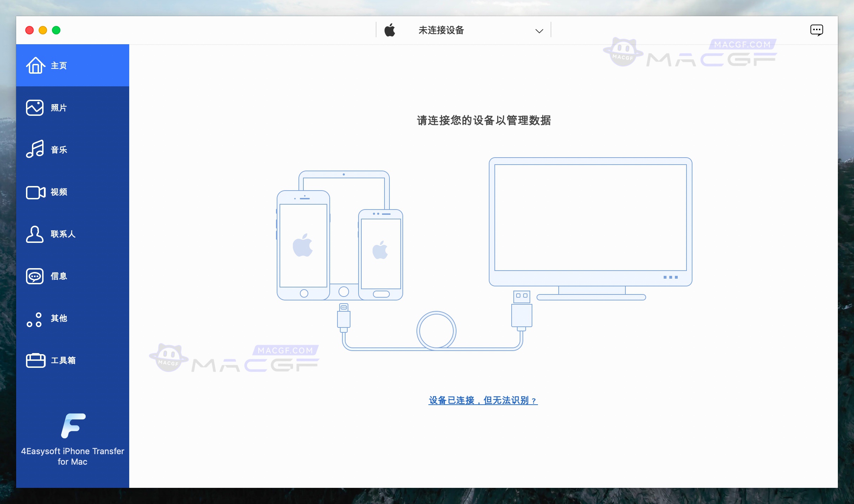This screenshot has height=504, width=854.
Task: Click the chevron next to the device name
Action: click(539, 31)
